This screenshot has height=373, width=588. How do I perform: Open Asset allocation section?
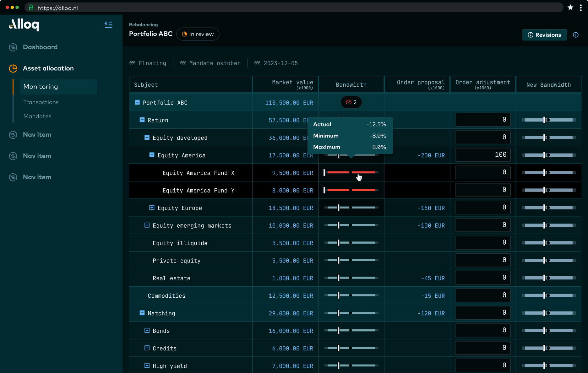pos(48,68)
